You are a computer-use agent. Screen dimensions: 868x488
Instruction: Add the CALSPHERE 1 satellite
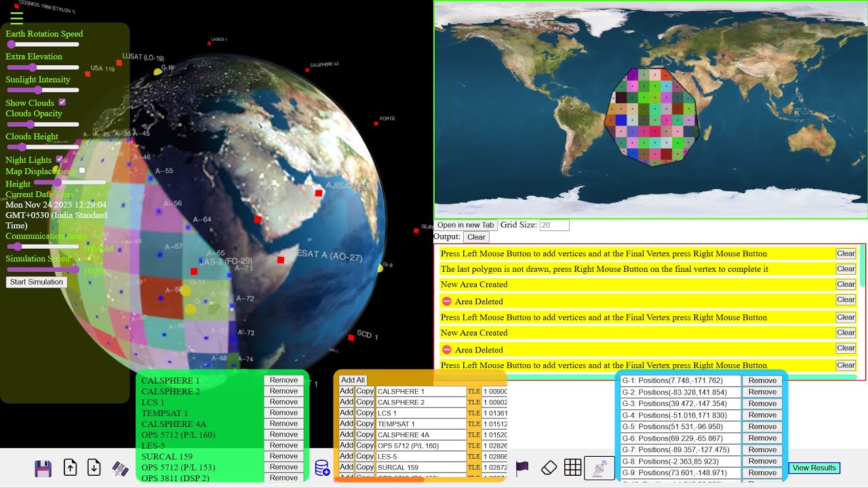[x=347, y=391]
